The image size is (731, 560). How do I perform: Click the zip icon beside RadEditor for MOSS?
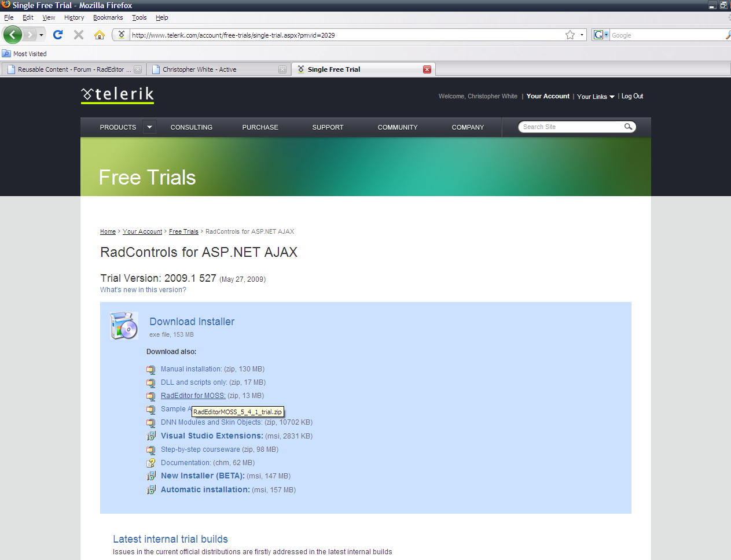click(x=151, y=396)
